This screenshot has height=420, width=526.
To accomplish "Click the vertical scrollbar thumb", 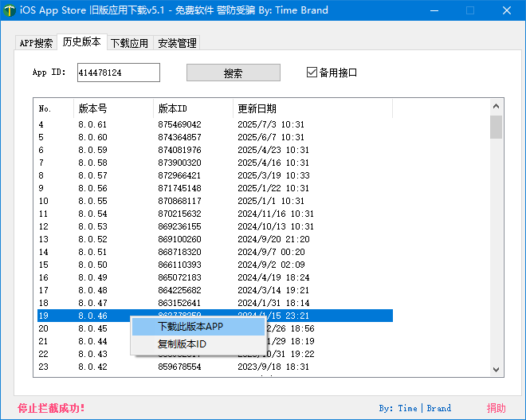I will pyautogui.click(x=496, y=128).
